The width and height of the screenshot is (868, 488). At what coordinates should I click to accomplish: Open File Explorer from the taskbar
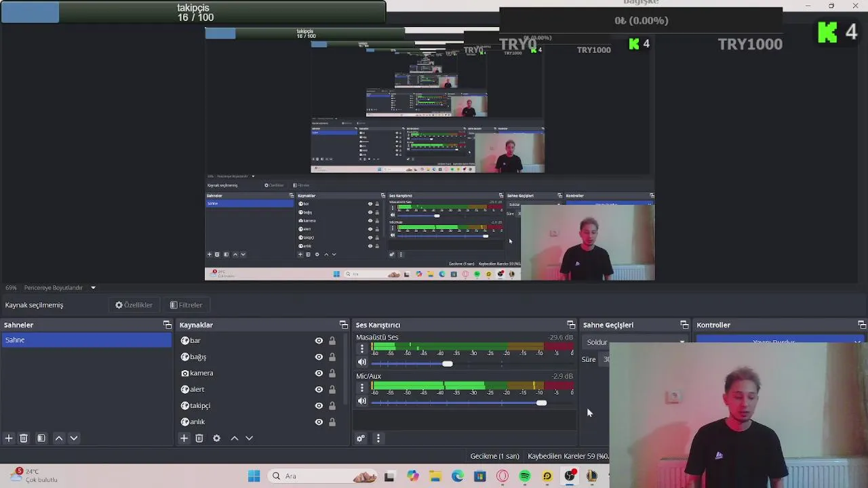point(435,476)
